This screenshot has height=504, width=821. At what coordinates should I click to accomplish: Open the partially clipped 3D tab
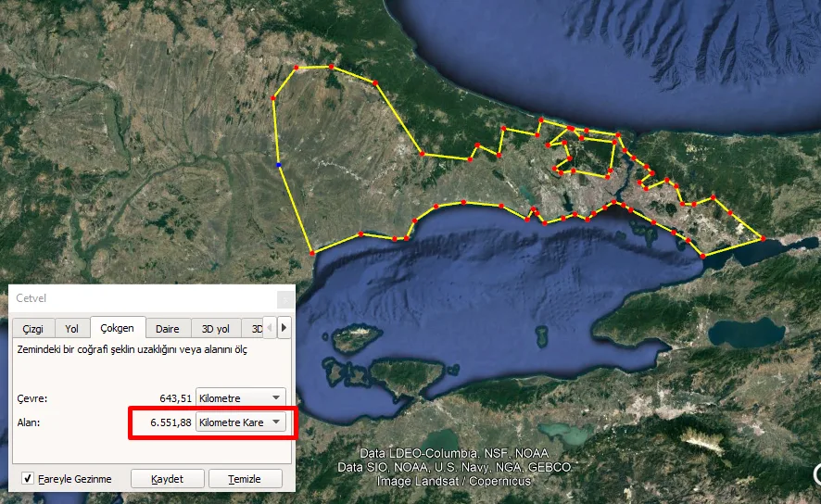tap(253, 329)
